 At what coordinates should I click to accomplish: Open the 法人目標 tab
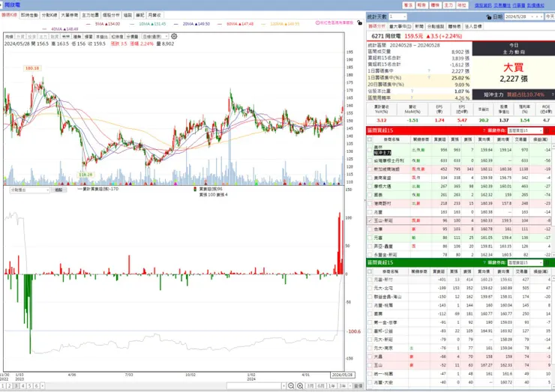click(473, 26)
